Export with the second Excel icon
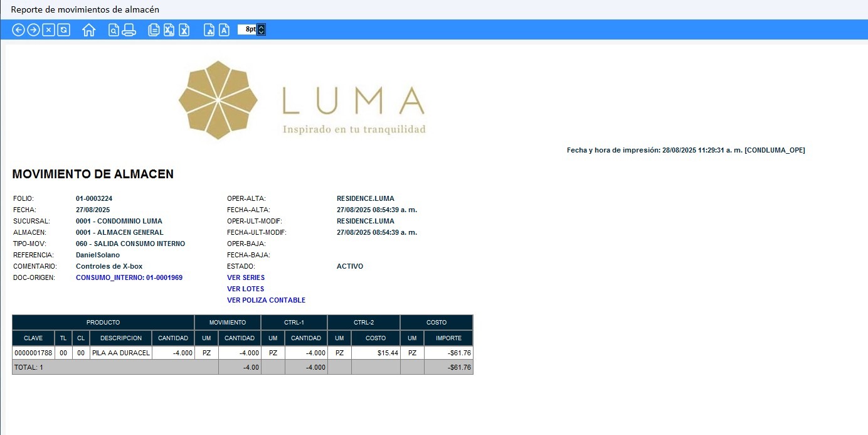This screenshot has height=435, width=868. (184, 30)
